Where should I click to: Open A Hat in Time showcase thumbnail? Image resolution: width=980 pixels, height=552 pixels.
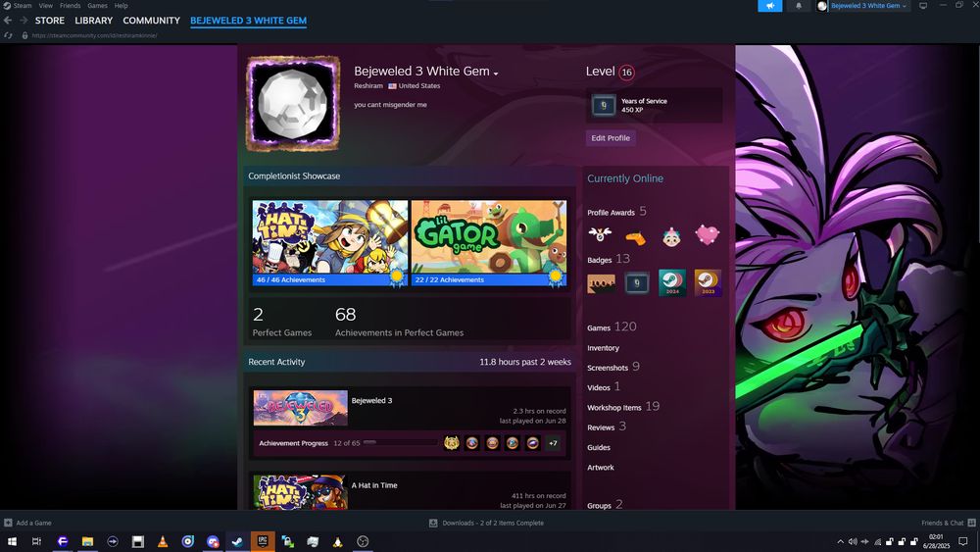[x=330, y=242]
